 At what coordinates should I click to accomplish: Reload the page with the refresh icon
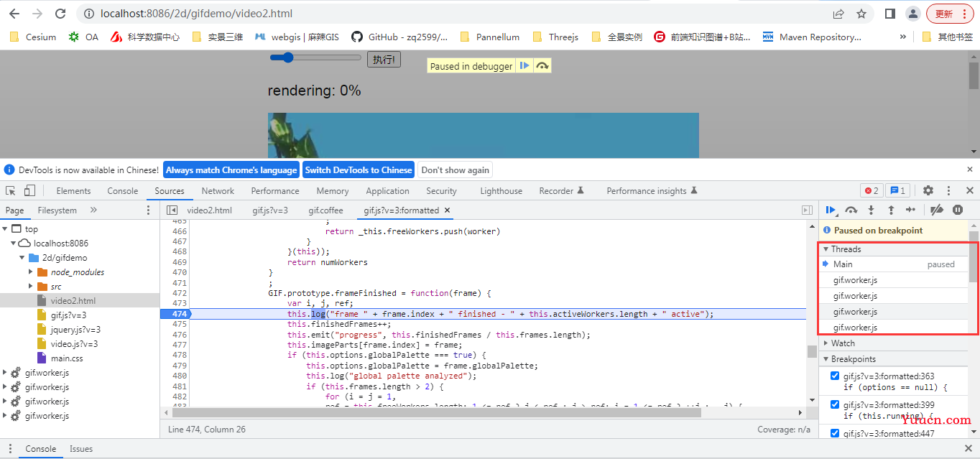(x=60, y=14)
